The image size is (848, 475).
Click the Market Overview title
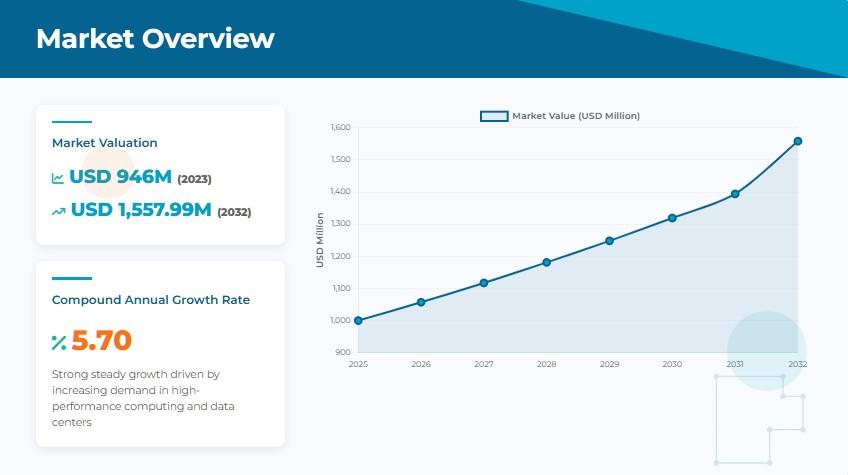pyautogui.click(x=155, y=38)
